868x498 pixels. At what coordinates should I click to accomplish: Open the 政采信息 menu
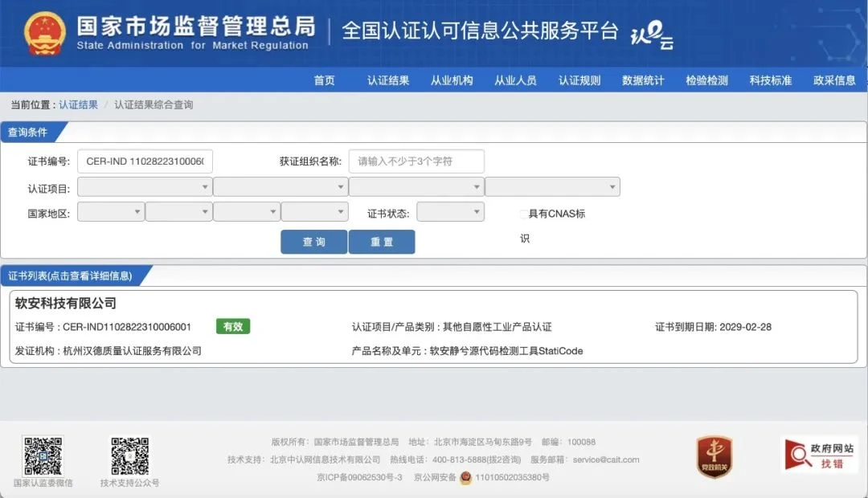(x=834, y=80)
